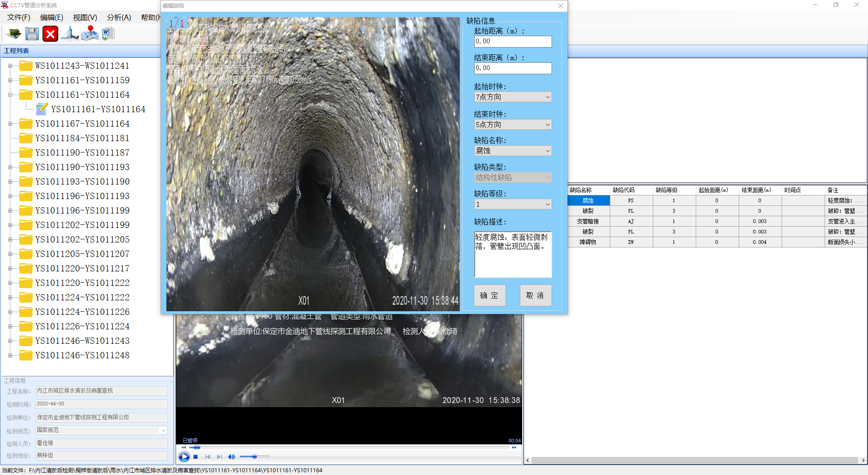The width and height of the screenshot is (868, 475).
Task: Click the AJ defect code cell
Action: [x=631, y=221]
